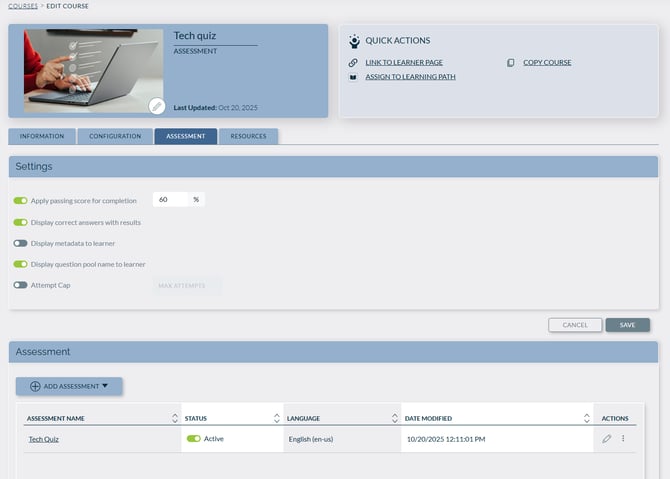Click the copy icon beside Copy Course
This screenshot has height=479, width=670.
511,62
